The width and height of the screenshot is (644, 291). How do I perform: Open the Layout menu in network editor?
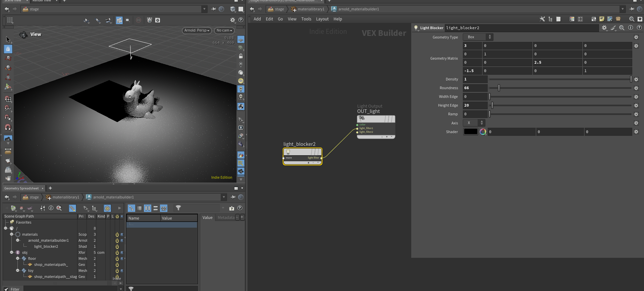coord(322,19)
